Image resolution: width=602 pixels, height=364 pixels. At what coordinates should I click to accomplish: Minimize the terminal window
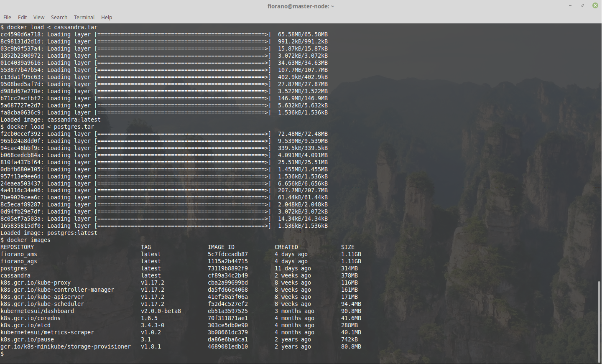pos(570,5)
